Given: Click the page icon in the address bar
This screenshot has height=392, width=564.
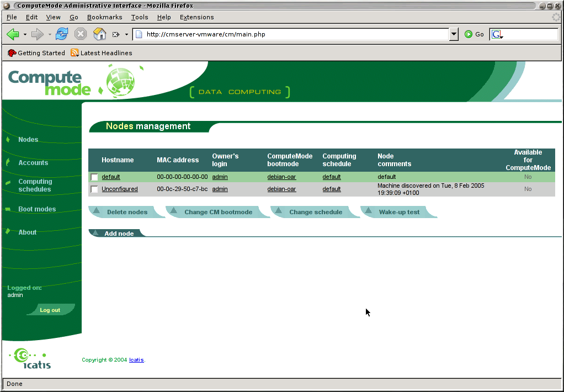Looking at the screenshot, I should [x=139, y=34].
